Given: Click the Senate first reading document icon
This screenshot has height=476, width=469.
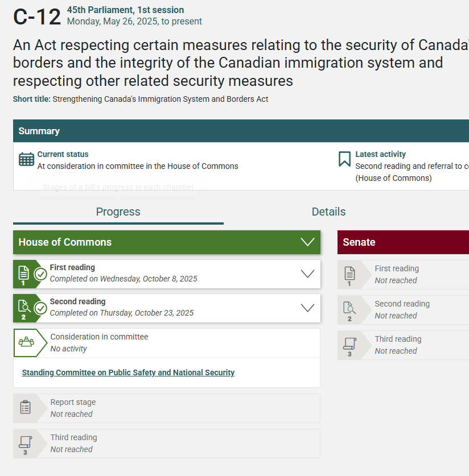Looking at the screenshot, I should click(x=349, y=274).
